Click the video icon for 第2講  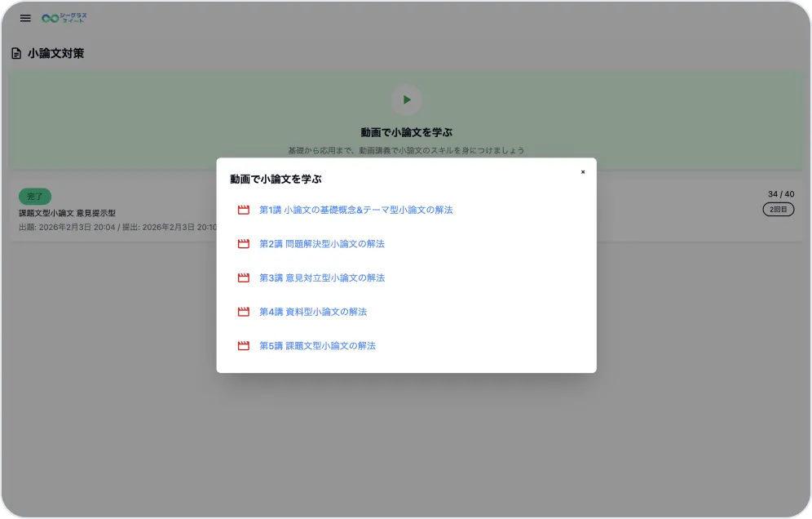(244, 244)
